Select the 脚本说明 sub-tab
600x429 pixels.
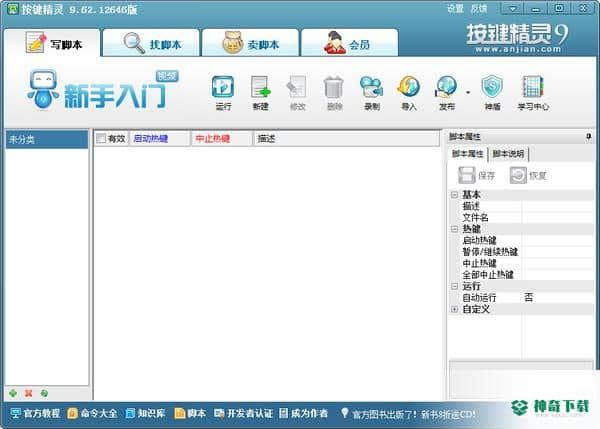tap(508, 154)
